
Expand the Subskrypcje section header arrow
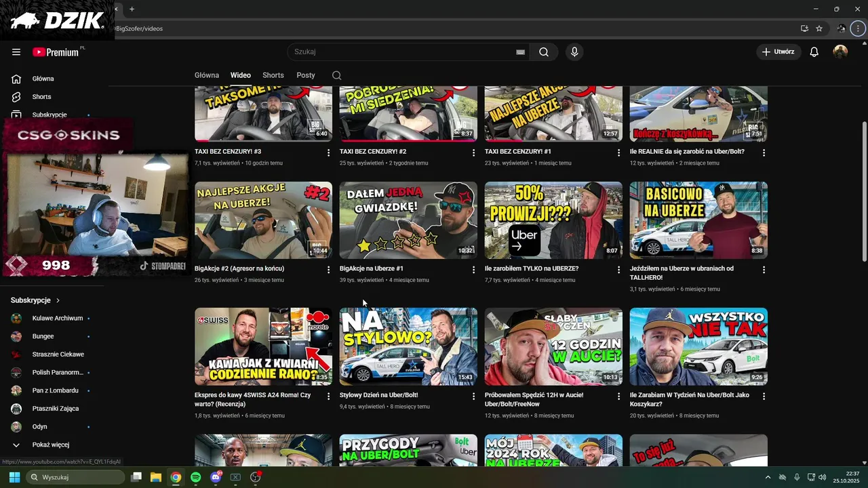pos(58,300)
